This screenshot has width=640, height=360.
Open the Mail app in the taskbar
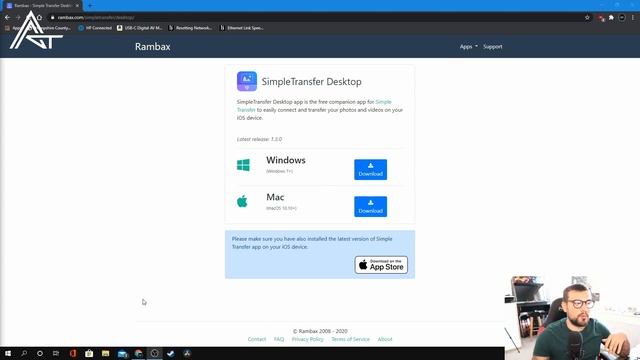[x=122, y=353]
